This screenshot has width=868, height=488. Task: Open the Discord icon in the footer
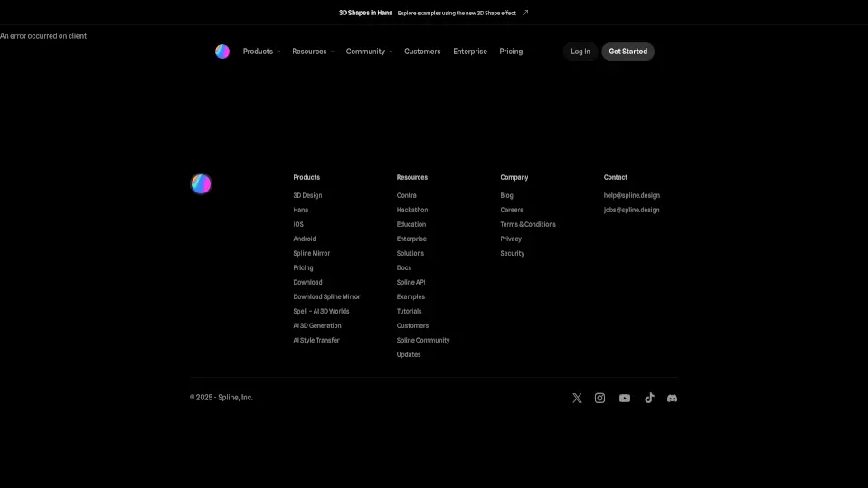pyautogui.click(x=672, y=398)
